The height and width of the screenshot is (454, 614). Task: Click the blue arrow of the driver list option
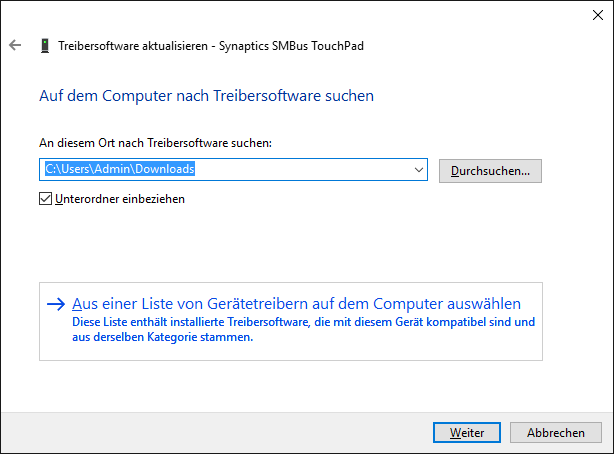(56, 305)
